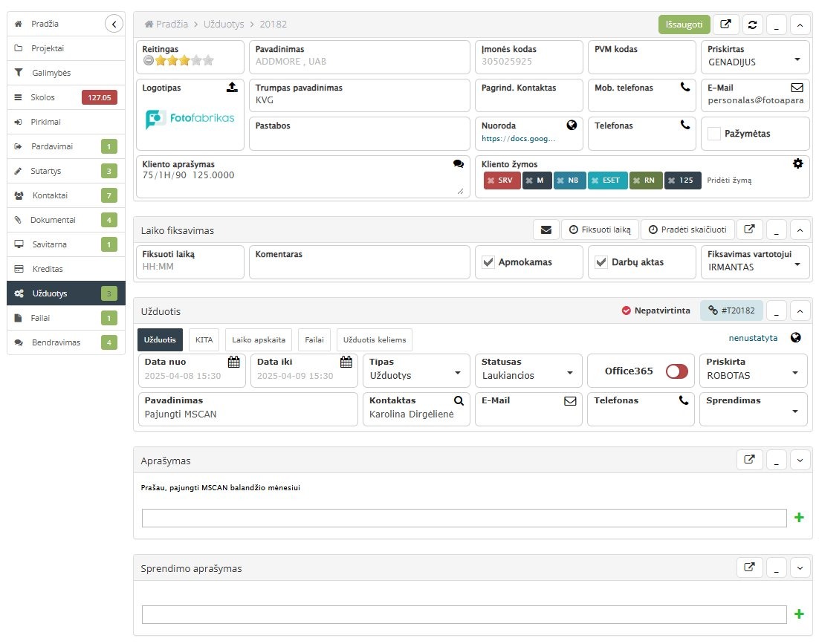The image size is (819, 644).
Task: Switch to Laiko apskaita tab
Action: tap(258, 339)
